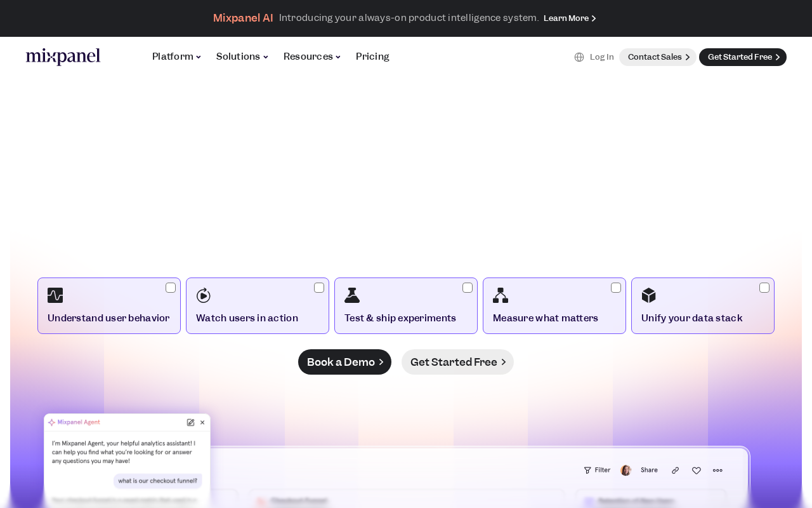Go to the Pricing page
The width and height of the screenshot is (812, 508).
pyautogui.click(x=372, y=57)
